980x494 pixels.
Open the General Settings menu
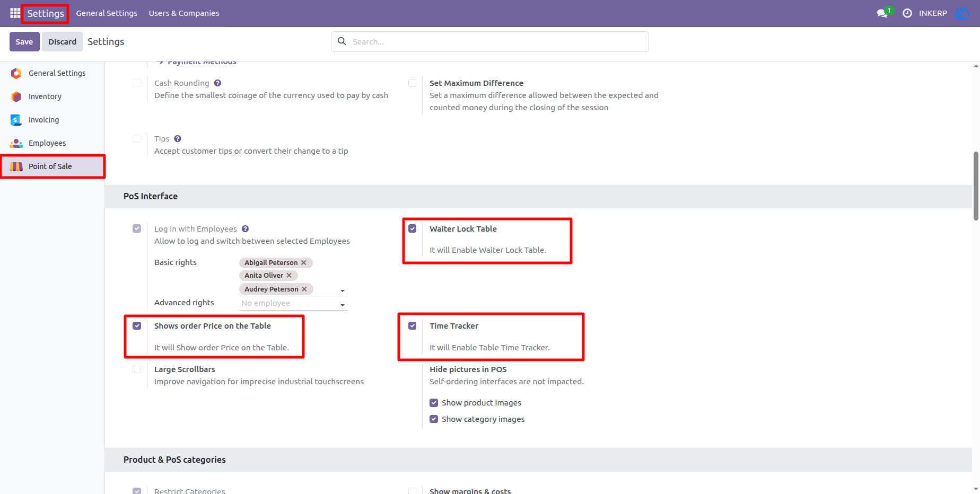pyautogui.click(x=107, y=13)
